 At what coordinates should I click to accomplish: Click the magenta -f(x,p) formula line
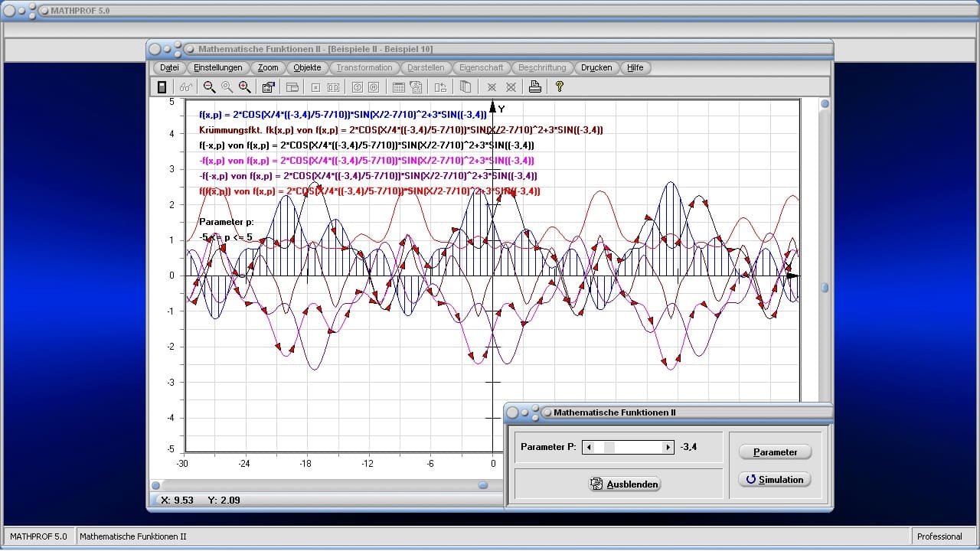coord(366,161)
